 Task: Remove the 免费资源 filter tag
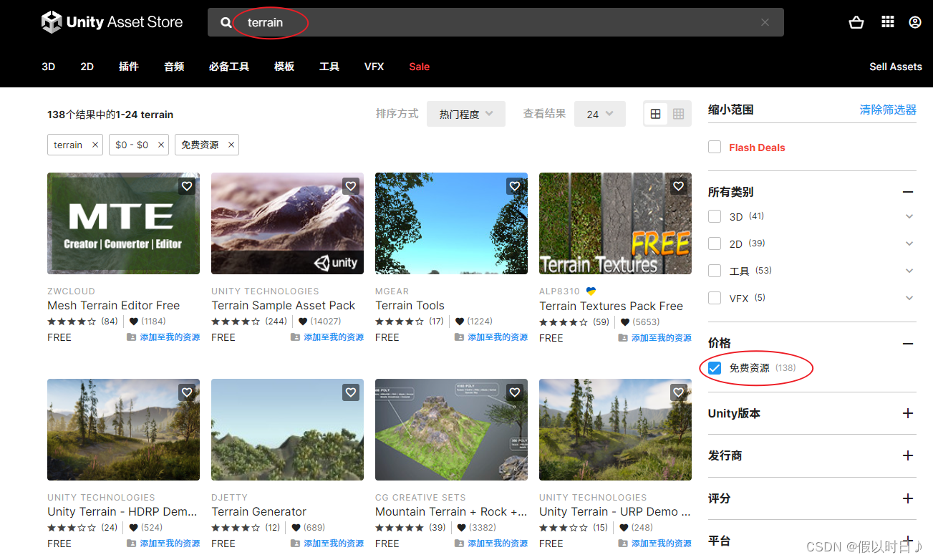tap(231, 145)
